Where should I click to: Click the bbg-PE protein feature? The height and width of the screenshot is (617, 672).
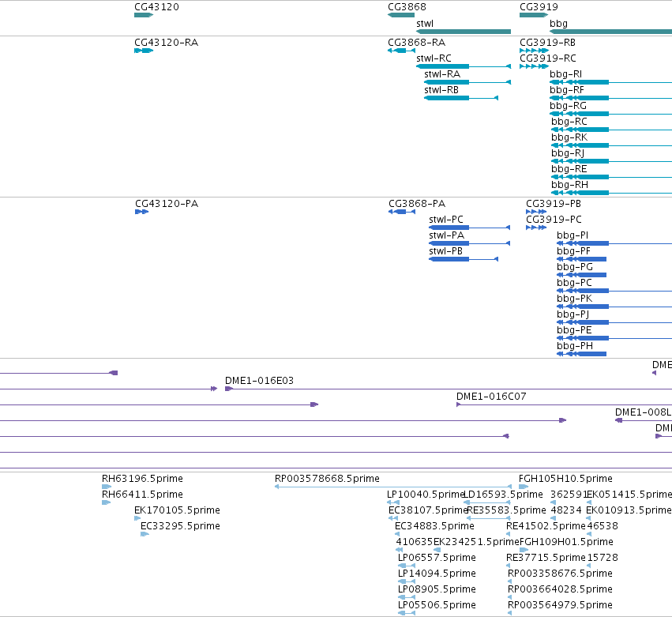(x=614, y=338)
